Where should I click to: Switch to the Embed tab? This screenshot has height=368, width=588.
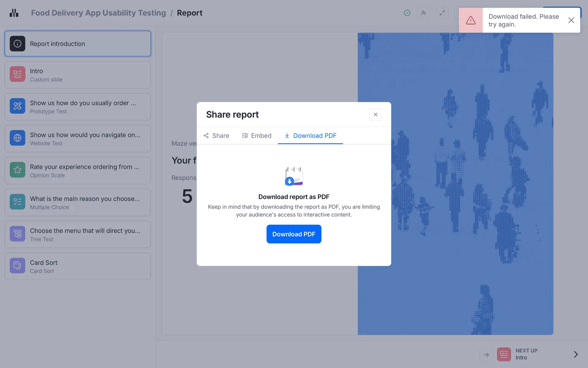[257, 136]
